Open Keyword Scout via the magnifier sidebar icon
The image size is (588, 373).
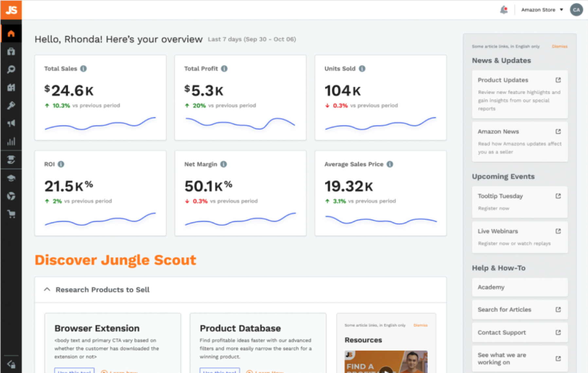pos(11,69)
